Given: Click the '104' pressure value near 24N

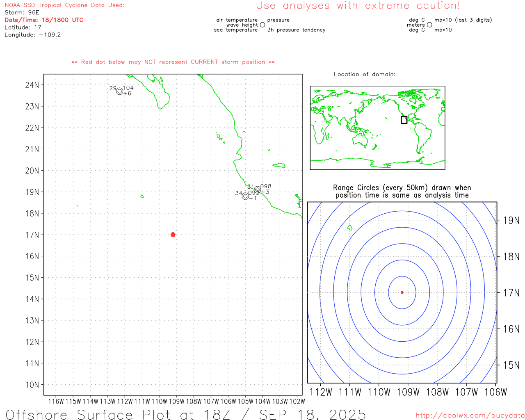Looking at the screenshot, I should point(128,88).
